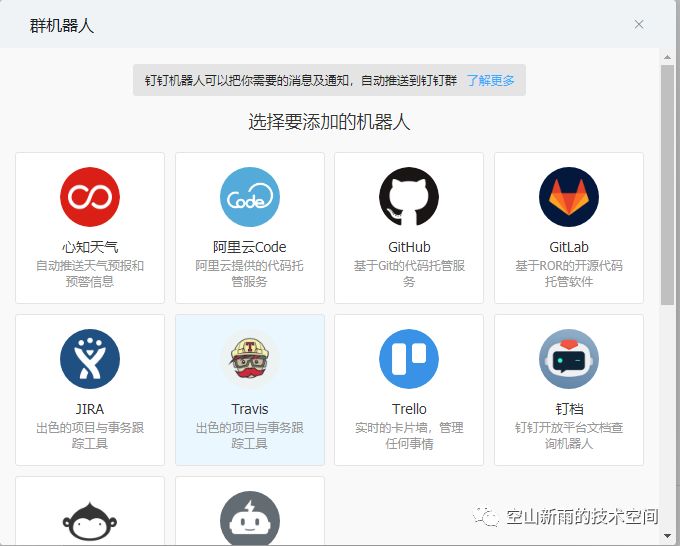Open the 了解更多 link
Image resolution: width=680 pixels, height=546 pixels.
[490, 80]
